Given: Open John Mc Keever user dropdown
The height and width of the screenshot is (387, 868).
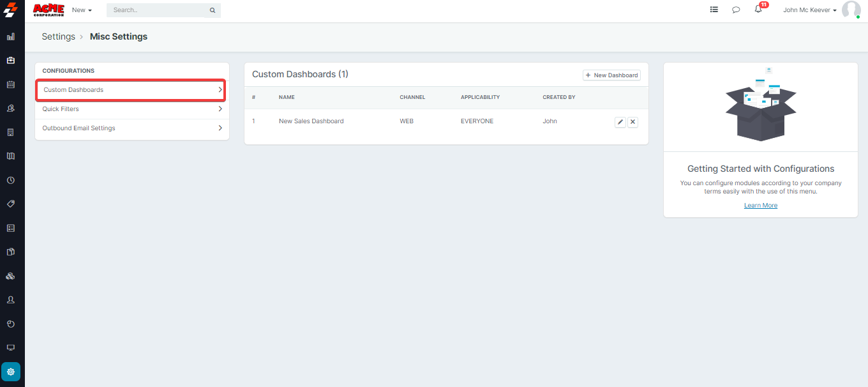Looking at the screenshot, I should click(x=809, y=10).
